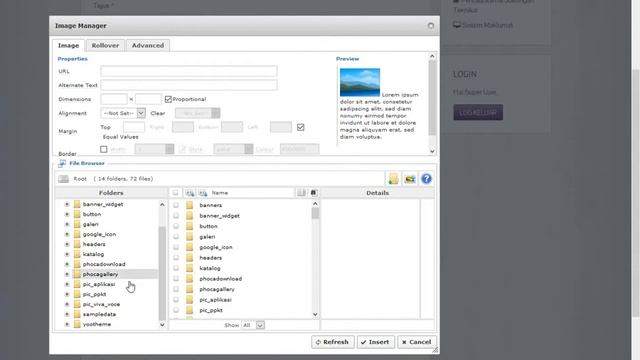Click the Image Manager dialog close icon
The height and width of the screenshot is (360, 640).
coord(431,26)
